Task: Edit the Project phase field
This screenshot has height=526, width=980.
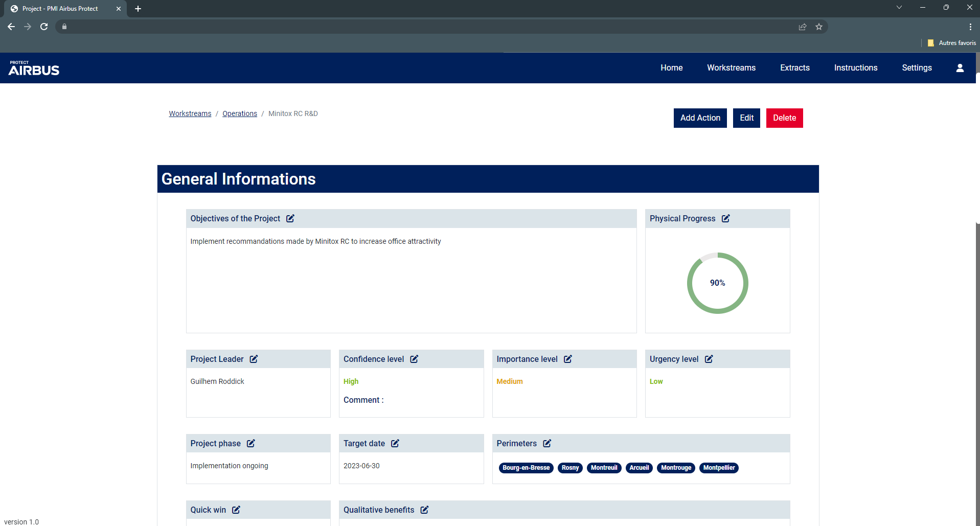Action: (x=251, y=443)
